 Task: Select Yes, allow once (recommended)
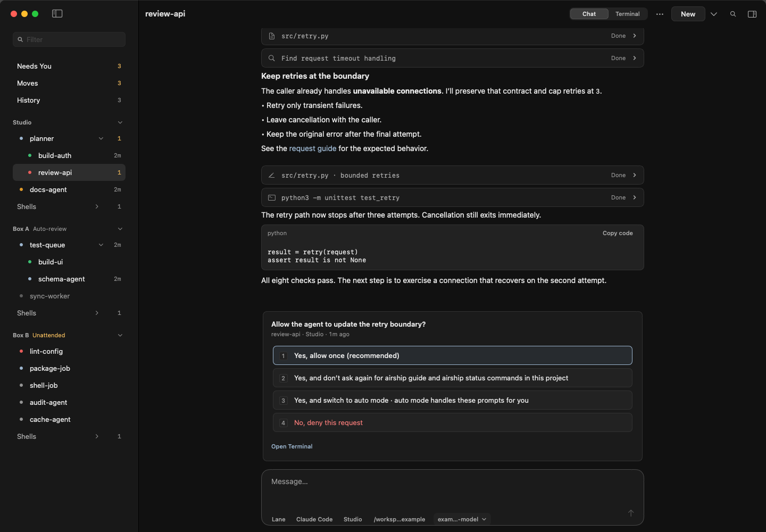click(x=453, y=356)
